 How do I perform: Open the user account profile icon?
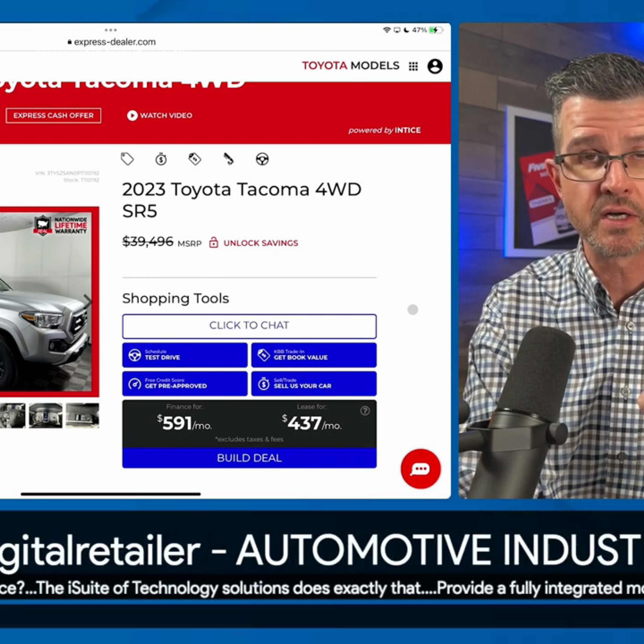435,66
